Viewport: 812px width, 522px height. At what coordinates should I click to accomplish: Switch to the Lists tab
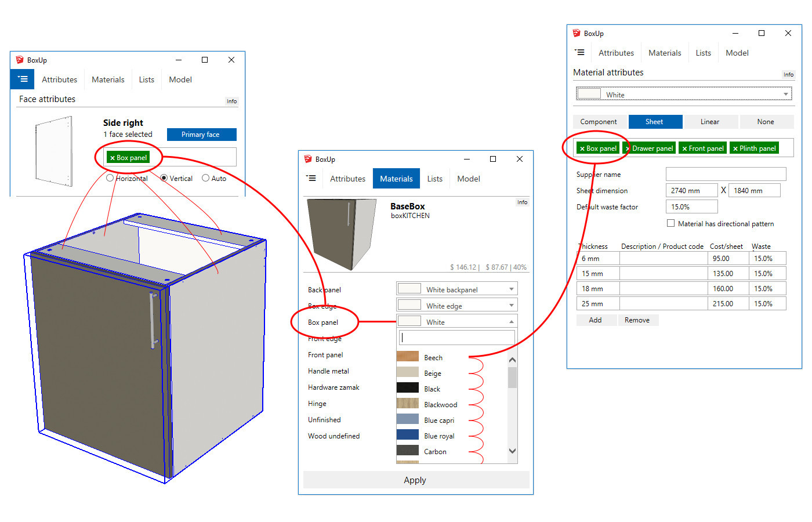click(434, 178)
